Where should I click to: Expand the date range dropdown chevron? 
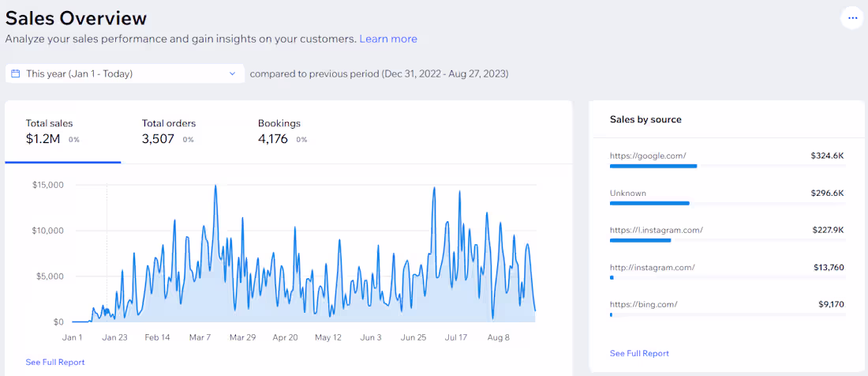(x=233, y=73)
